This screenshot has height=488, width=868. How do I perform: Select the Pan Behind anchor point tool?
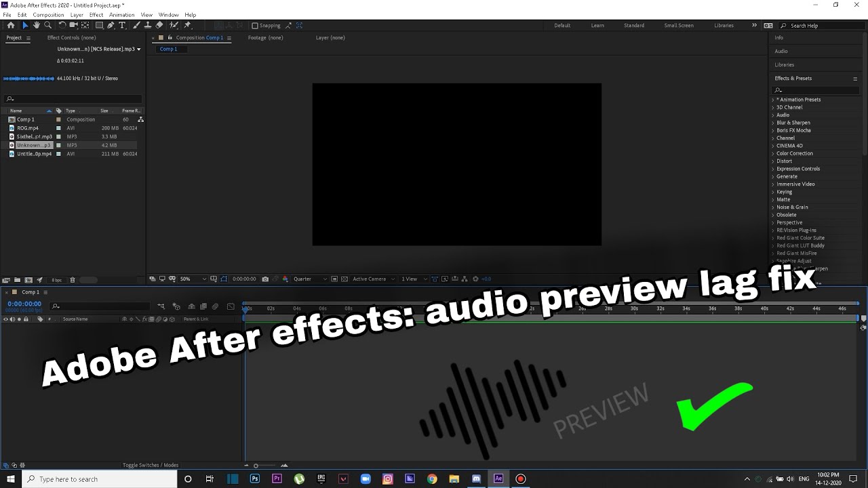(x=85, y=25)
